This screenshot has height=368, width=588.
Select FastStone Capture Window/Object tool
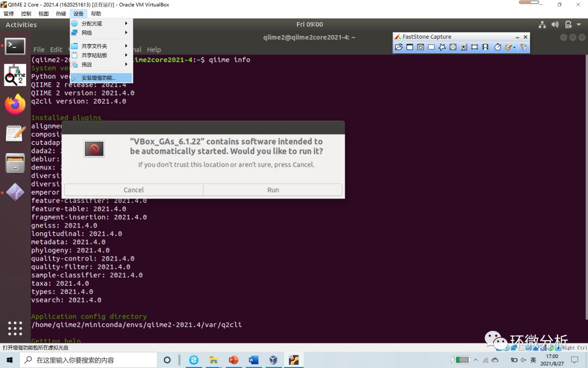click(x=420, y=47)
